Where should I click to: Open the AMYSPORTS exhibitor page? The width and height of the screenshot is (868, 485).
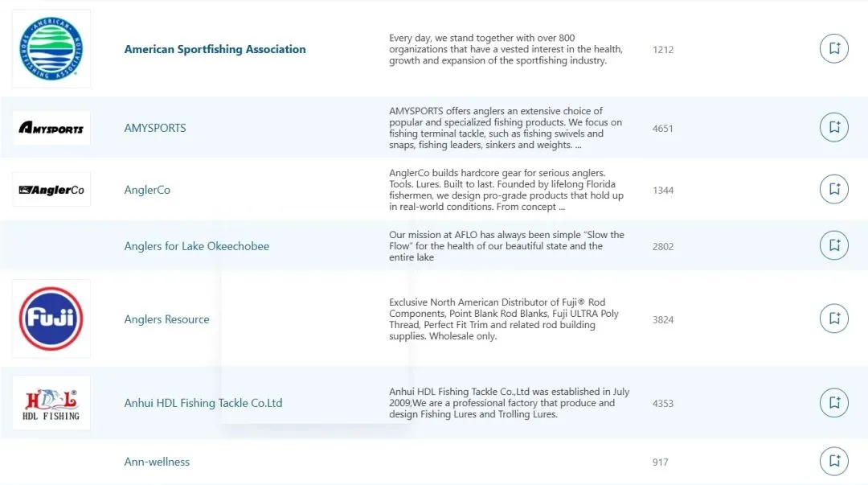click(x=155, y=128)
